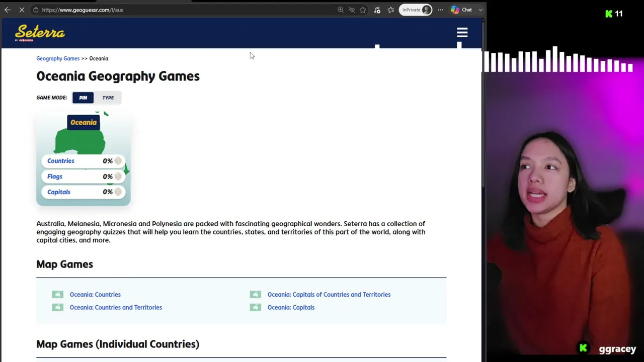Click map icon beside Capitals of Countries and Territories
The image size is (644, 362).
click(x=255, y=295)
